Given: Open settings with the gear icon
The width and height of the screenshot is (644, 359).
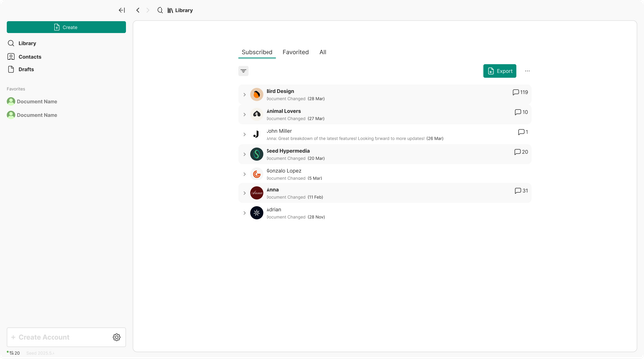Looking at the screenshot, I should click(x=117, y=337).
